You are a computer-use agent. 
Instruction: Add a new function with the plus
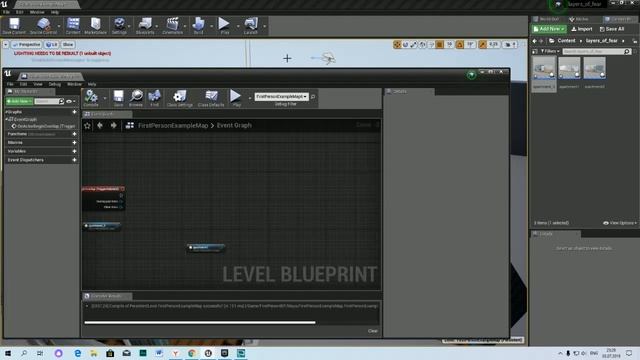click(x=74, y=134)
